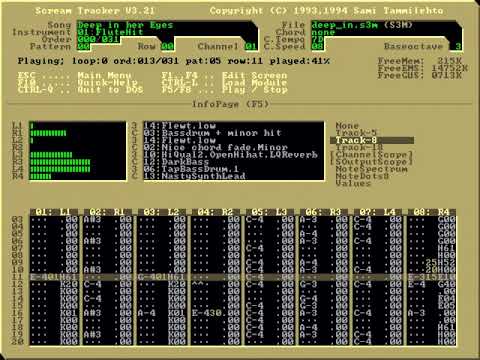The height and width of the screenshot is (360, 480).
Task: Choose the 'Values' view option
Action: [x=353, y=183]
